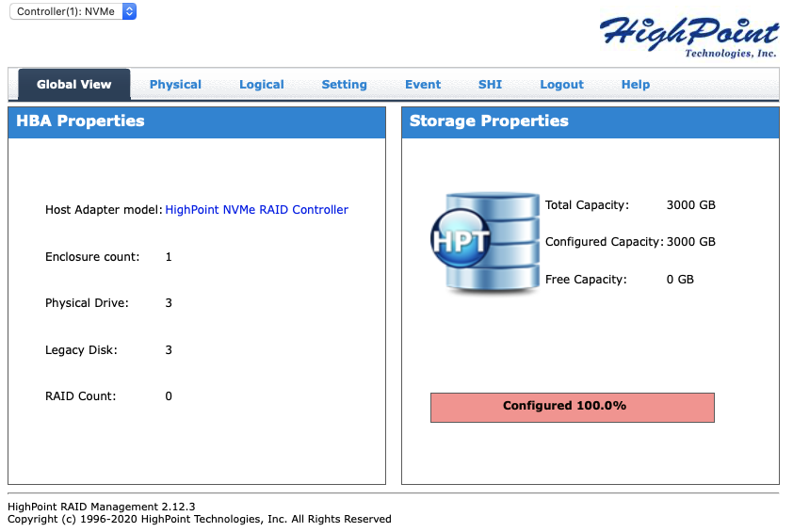Open the Help tab

coord(635,85)
